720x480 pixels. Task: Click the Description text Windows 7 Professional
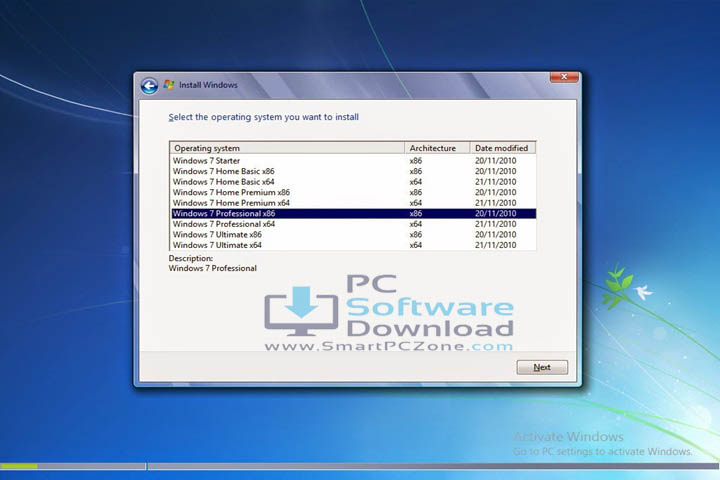coord(213,268)
